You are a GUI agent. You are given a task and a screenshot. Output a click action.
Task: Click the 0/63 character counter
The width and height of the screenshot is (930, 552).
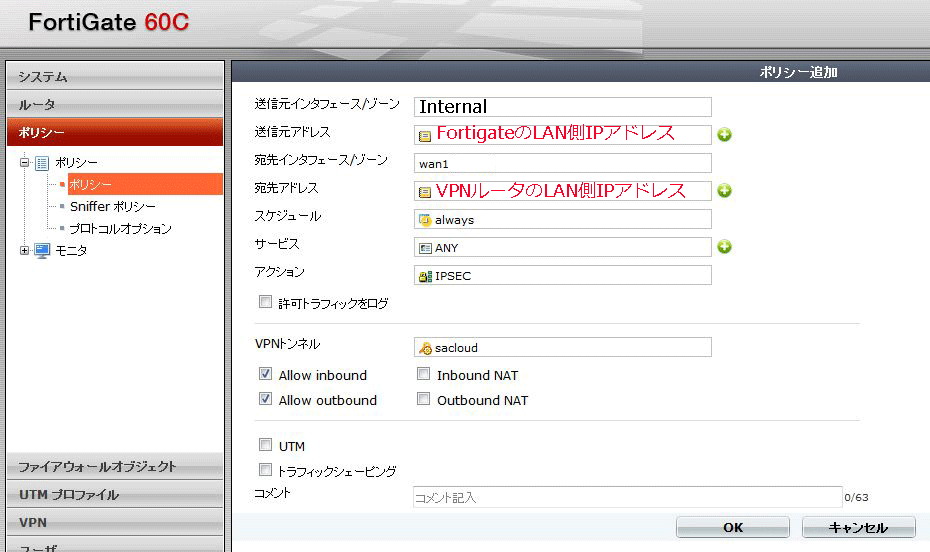point(856,497)
